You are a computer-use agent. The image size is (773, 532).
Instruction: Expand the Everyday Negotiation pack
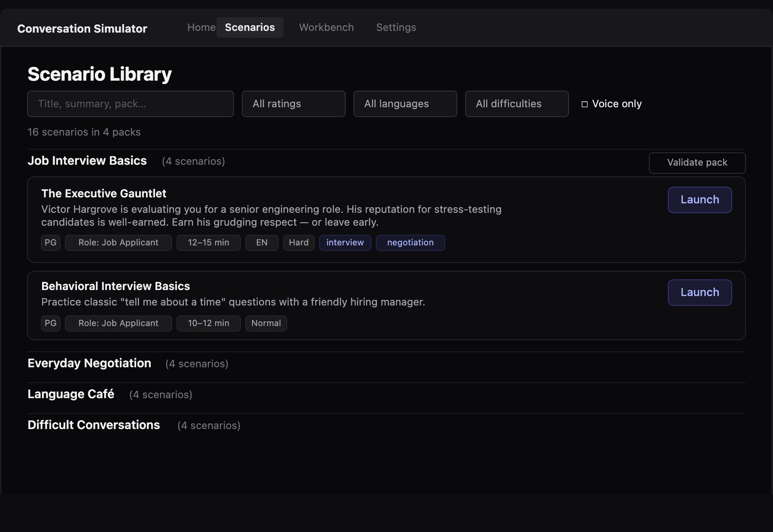click(89, 364)
